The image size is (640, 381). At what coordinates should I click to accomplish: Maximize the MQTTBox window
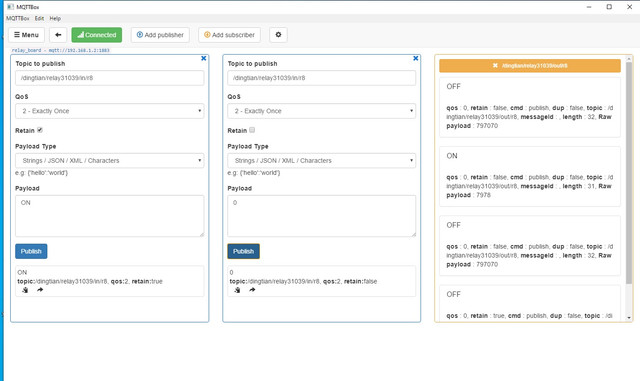point(609,7)
